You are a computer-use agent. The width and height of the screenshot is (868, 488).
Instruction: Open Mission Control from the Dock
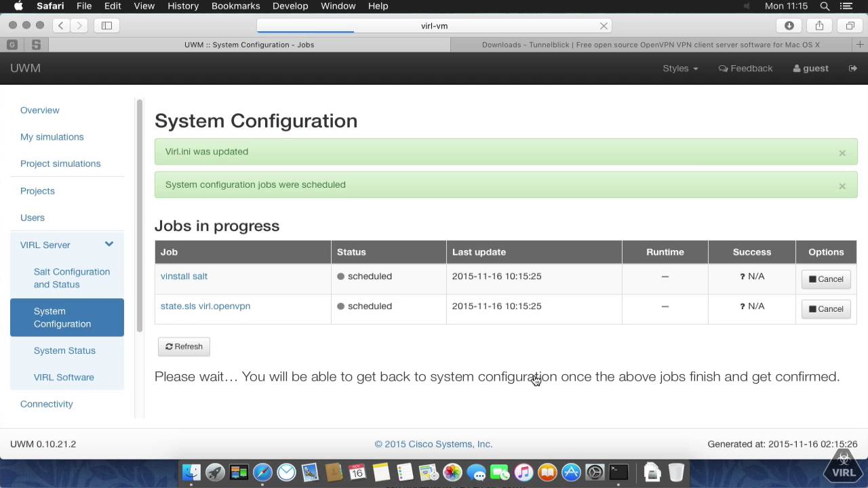tap(239, 472)
